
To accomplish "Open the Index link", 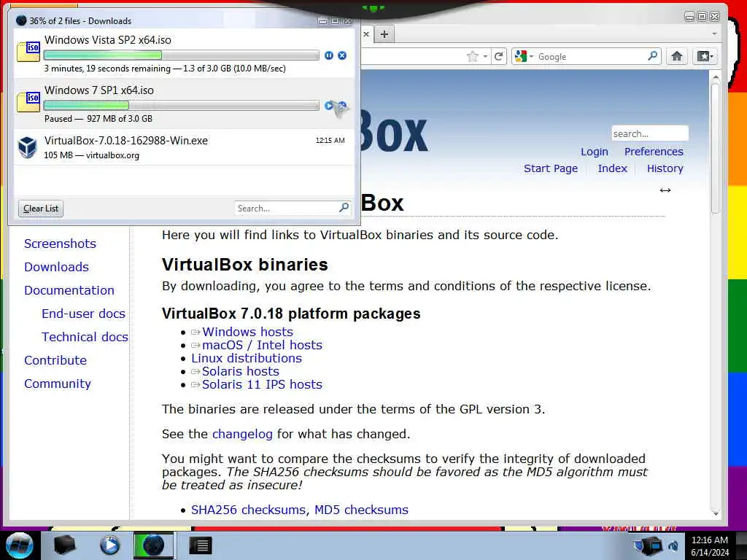I will [x=612, y=168].
